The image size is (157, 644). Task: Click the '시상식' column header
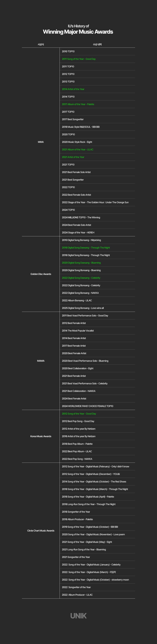[x=41, y=45]
